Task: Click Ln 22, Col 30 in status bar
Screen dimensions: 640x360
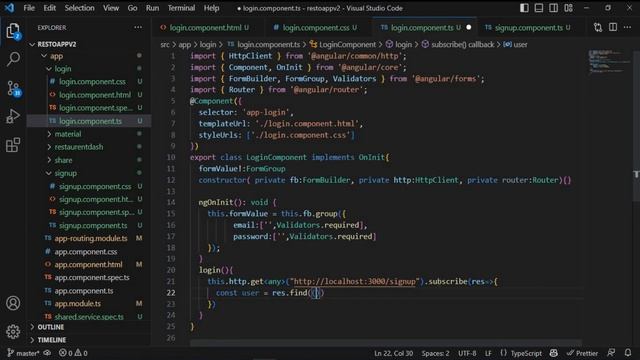Action: tap(393, 353)
